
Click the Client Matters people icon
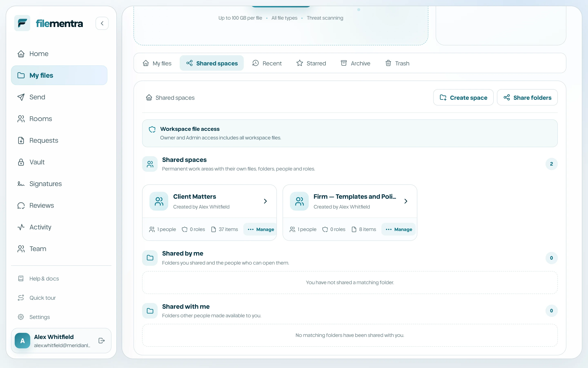(x=159, y=201)
